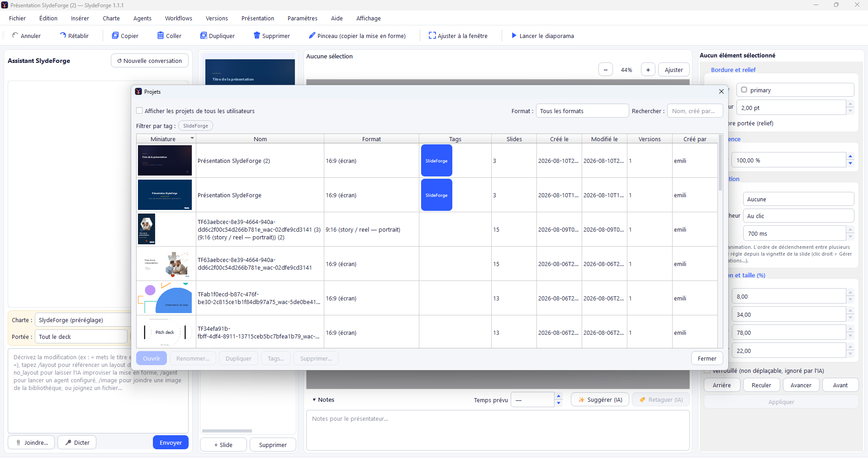Click the Ajuster zoom button
Viewport: 868px width, 466px height.
click(674, 70)
